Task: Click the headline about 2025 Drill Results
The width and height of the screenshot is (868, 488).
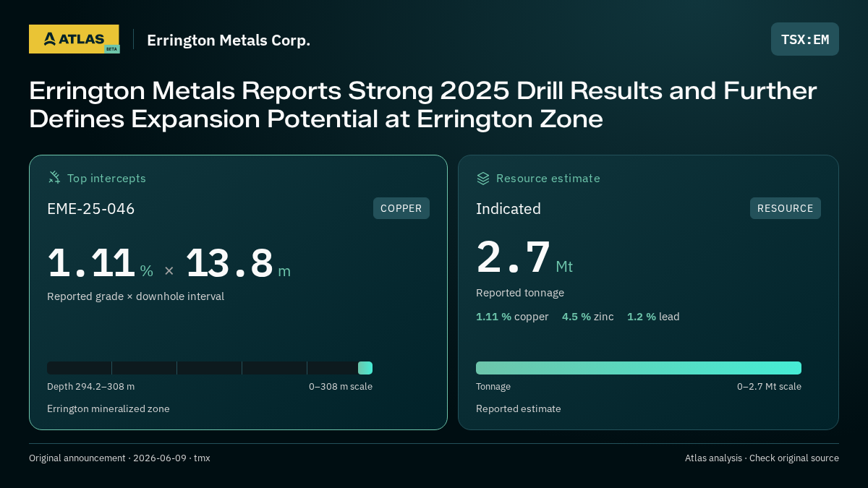Action: pyautogui.click(x=423, y=105)
